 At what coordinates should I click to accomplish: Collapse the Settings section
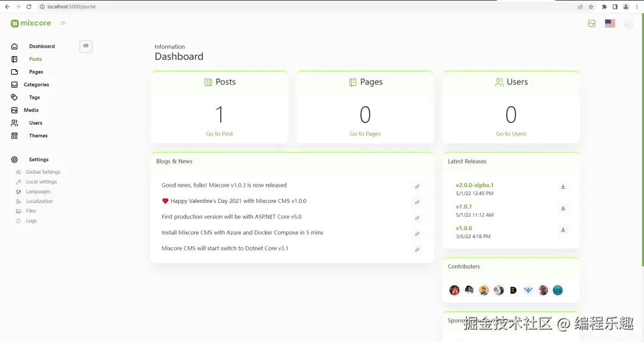(39, 159)
